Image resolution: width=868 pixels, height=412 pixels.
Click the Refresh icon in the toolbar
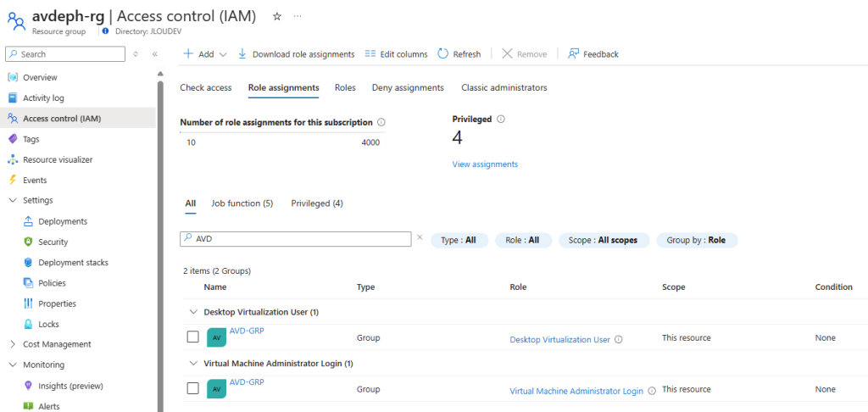point(442,53)
